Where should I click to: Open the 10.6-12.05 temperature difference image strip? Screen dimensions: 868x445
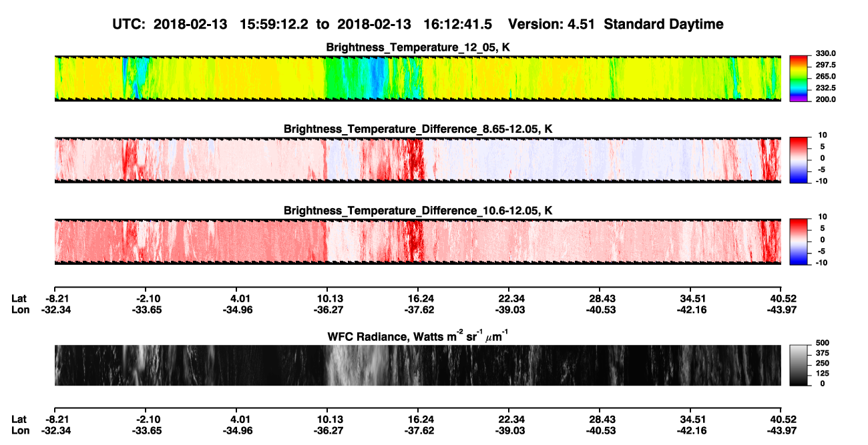(x=417, y=242)
